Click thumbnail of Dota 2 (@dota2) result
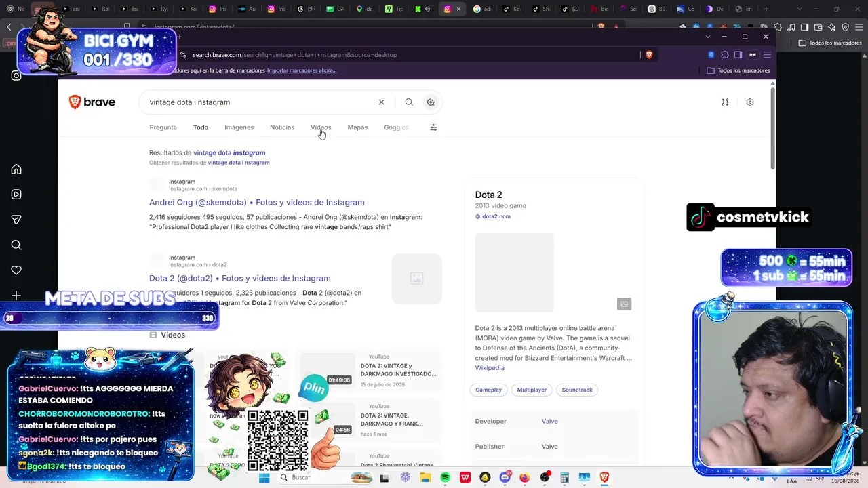868x488 pixels. tap(417, 279)
